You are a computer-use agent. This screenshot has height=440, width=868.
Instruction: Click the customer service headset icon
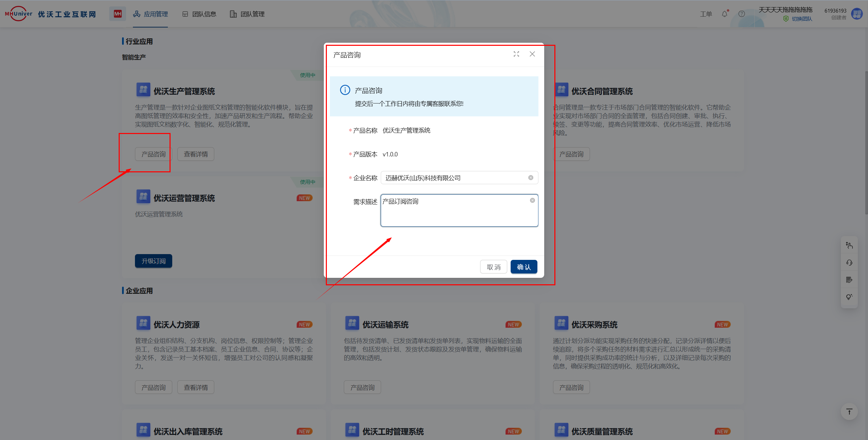coord(849,263)
